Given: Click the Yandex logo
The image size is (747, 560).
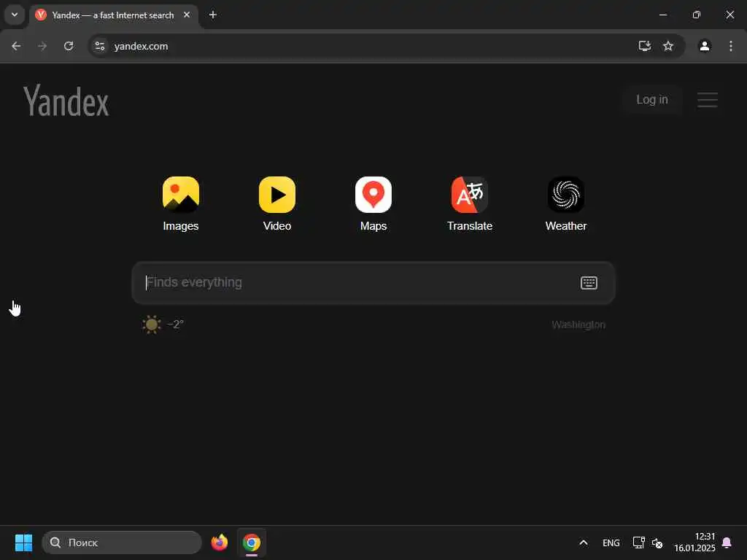Looking at the screenshot, I should tap(66, 101).
